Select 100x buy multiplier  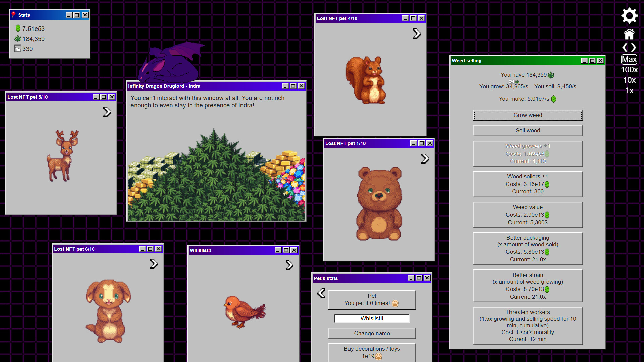pos(629,70)
